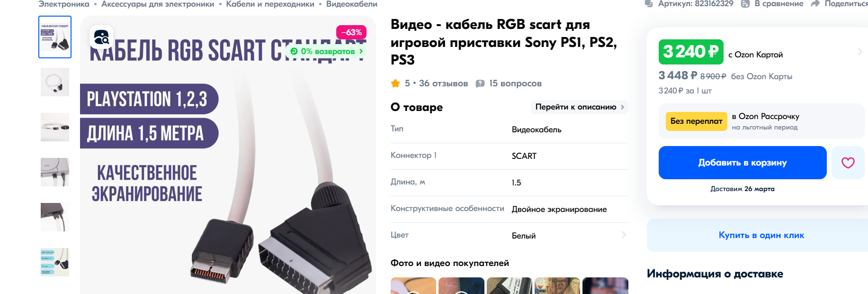868x294 pixels.
Task: Go to description via Перейти к описанию
Action: tap(580, 107)
